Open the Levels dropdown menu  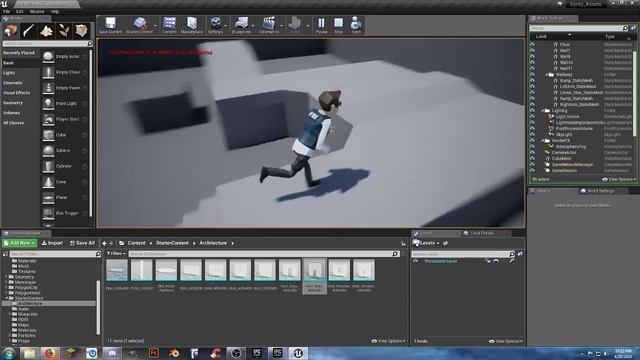coord(427,243)
